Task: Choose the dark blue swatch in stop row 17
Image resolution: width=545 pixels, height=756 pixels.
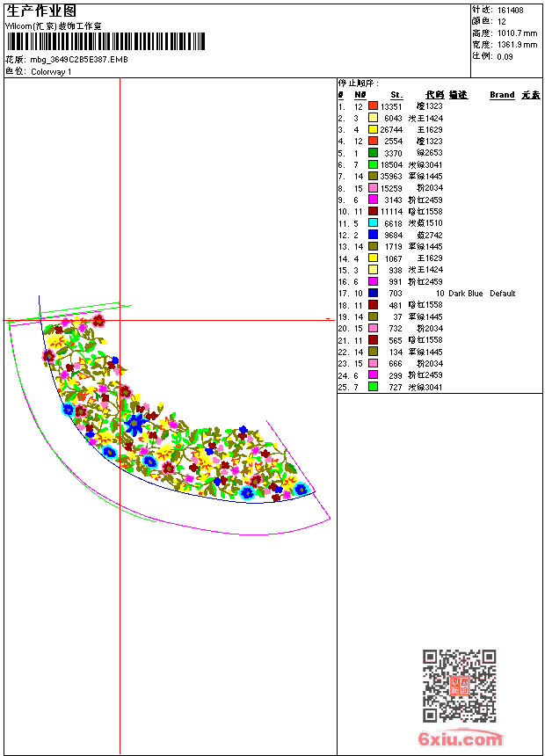Action: tap(373, 294)
